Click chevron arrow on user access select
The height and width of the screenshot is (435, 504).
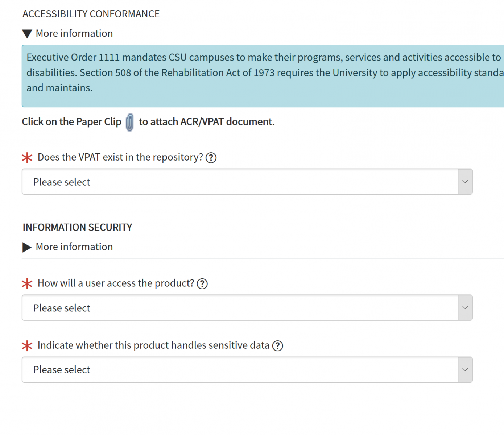(x=465, y=308)
